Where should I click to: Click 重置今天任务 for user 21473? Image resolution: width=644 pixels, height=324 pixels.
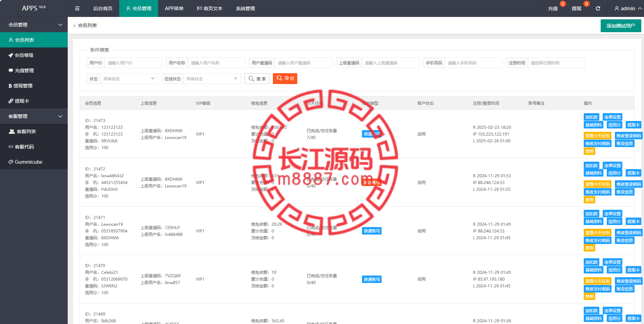pyautogui.click(x=598, y=136)
